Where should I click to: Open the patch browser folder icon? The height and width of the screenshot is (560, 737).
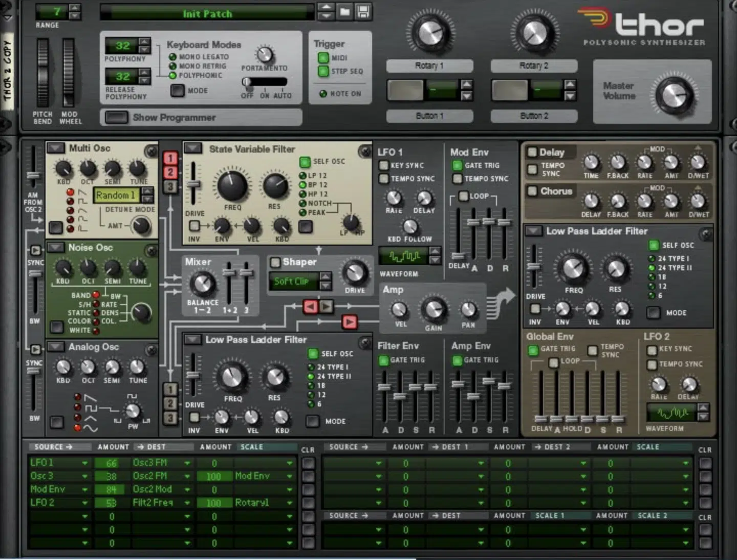coord(345,11)
